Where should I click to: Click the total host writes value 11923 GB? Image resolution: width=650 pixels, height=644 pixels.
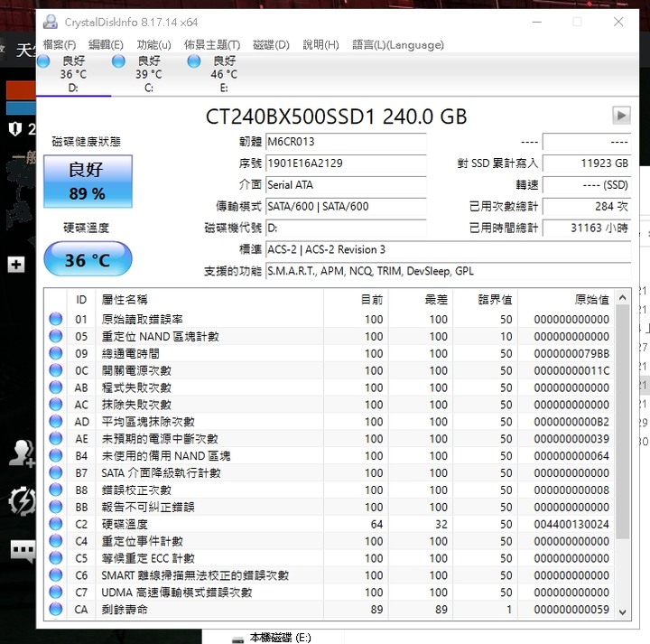coord(587,163)
